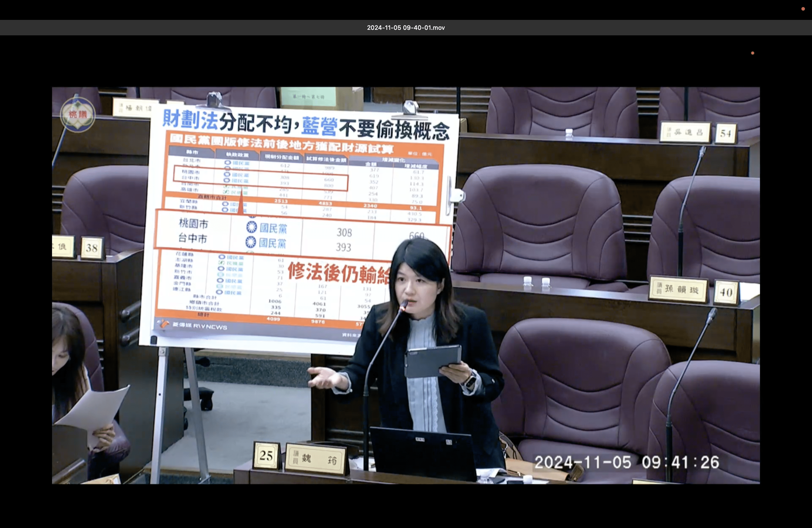Click the RWNEWS logo on the poster
812x528 pixels.
coord(192,325)
